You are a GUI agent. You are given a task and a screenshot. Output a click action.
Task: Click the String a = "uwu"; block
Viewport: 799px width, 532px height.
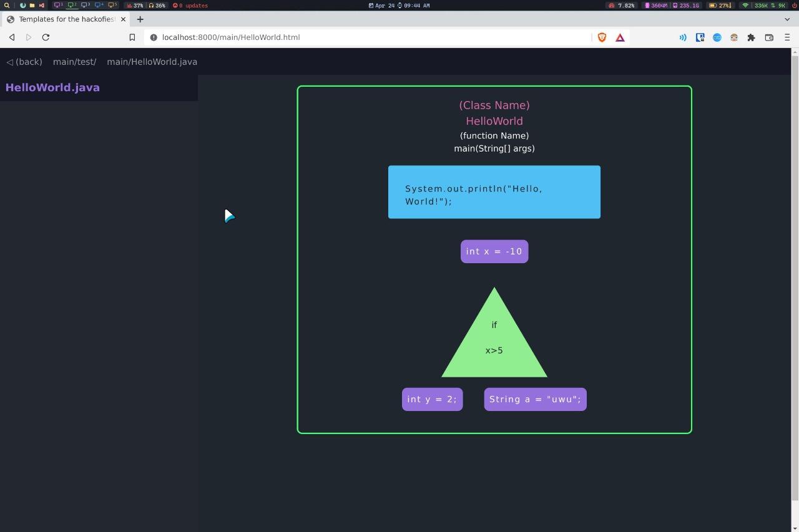(536, 399)
